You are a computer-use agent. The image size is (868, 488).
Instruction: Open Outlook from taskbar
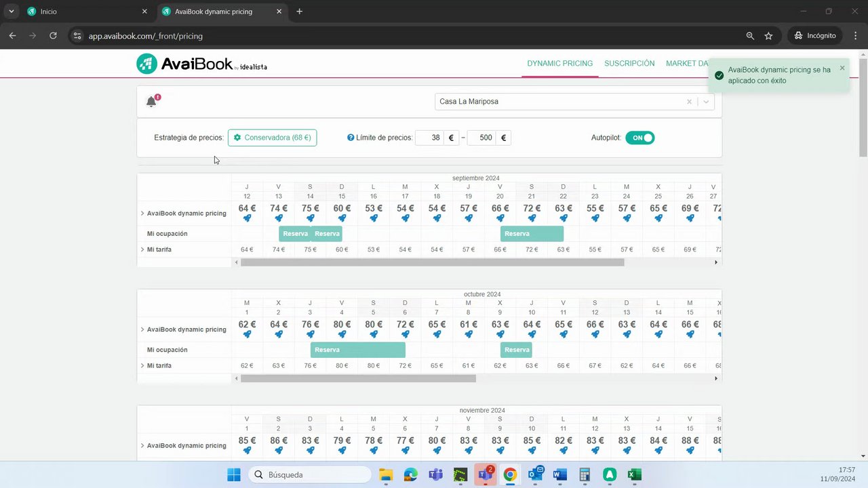[x=536, y=474]
